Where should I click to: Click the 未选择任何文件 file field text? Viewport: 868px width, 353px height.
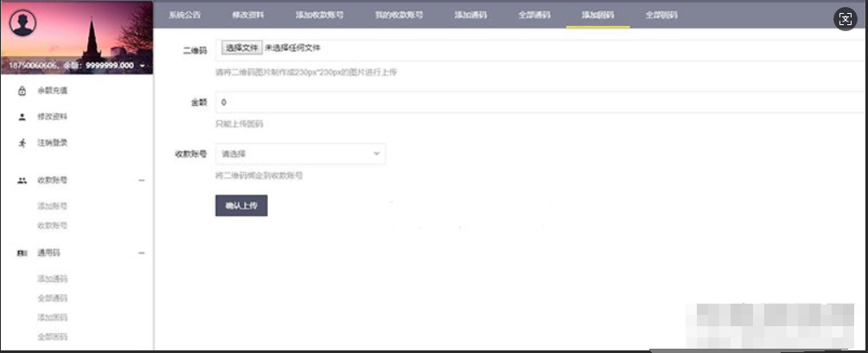[293, 48]
